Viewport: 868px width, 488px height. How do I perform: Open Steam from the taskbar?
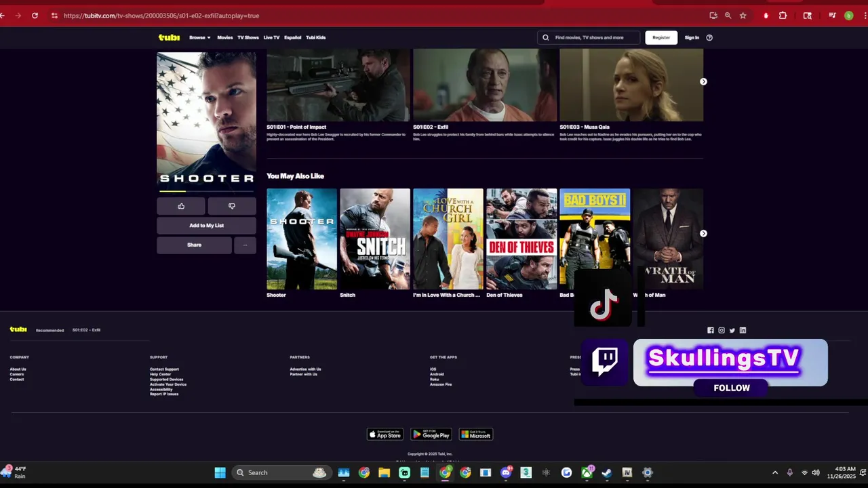607,472
